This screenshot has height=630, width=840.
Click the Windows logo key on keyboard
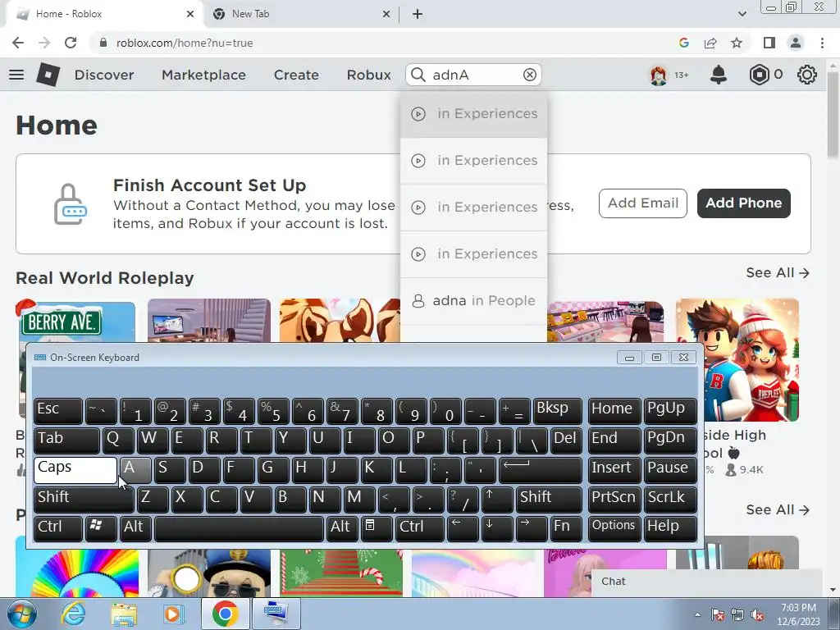click(x=101, y=529)
